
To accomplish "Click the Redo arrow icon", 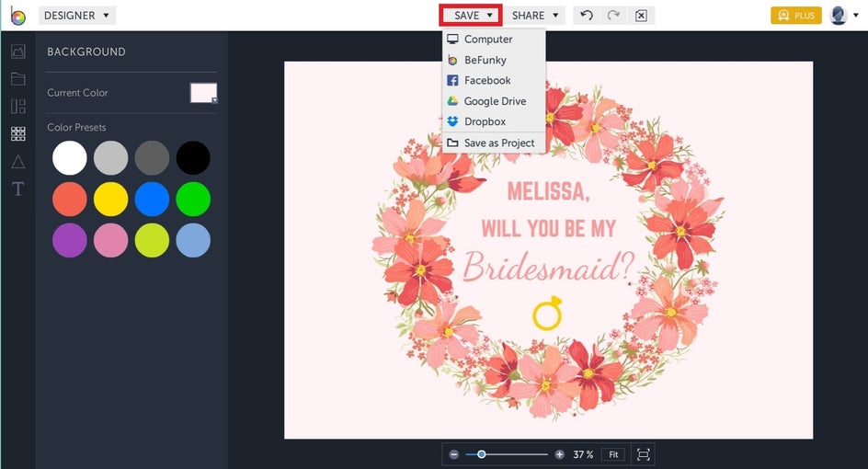I will (x=613, y=15).
